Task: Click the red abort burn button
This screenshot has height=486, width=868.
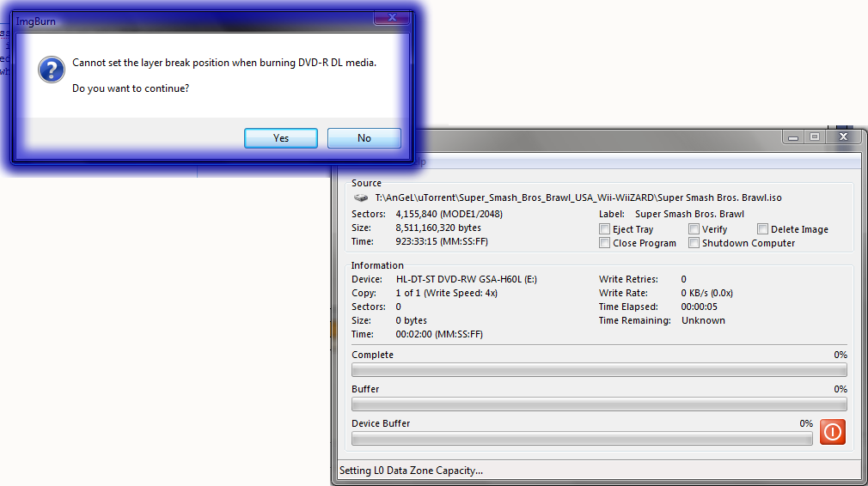Action: click(832, 431)
